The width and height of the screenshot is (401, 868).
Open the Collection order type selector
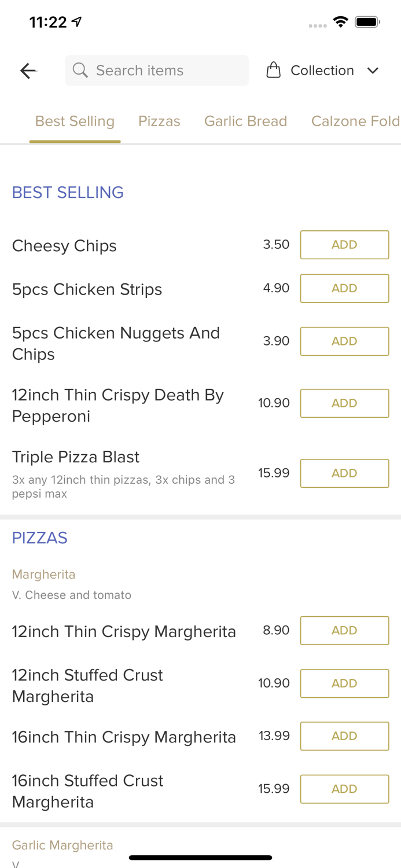322,71
